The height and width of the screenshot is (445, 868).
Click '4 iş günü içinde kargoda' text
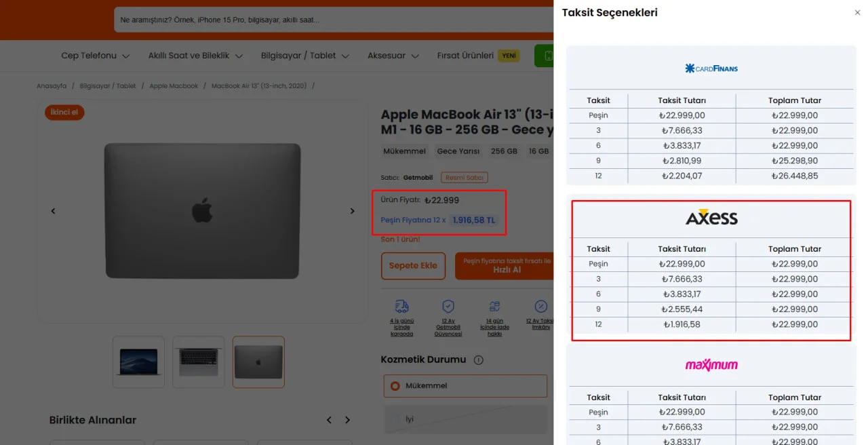[x=401, y=327]
